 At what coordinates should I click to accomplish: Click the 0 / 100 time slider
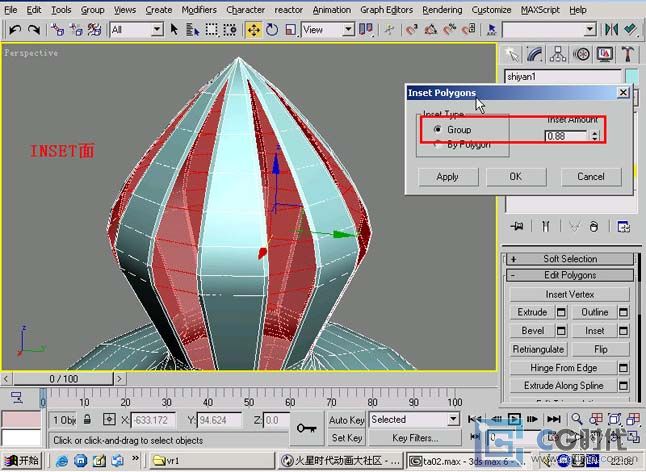63,379
